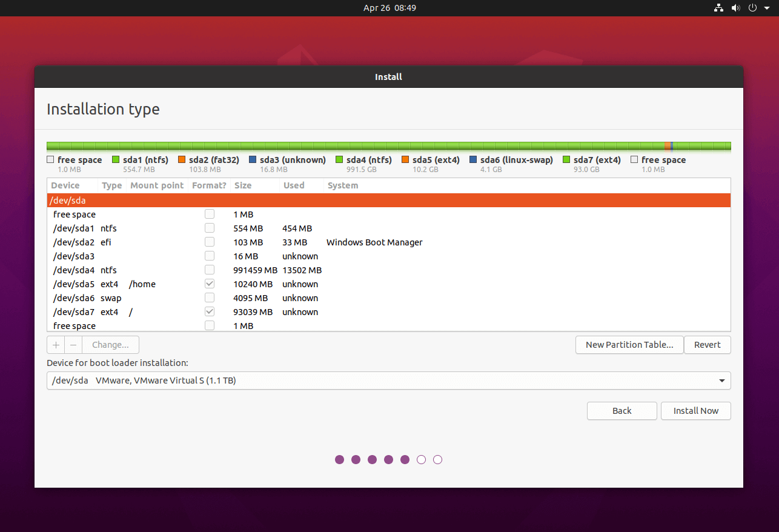Select /dev/sda1 ntfs row
Screen dimensions: 779x532
[389, 228]
